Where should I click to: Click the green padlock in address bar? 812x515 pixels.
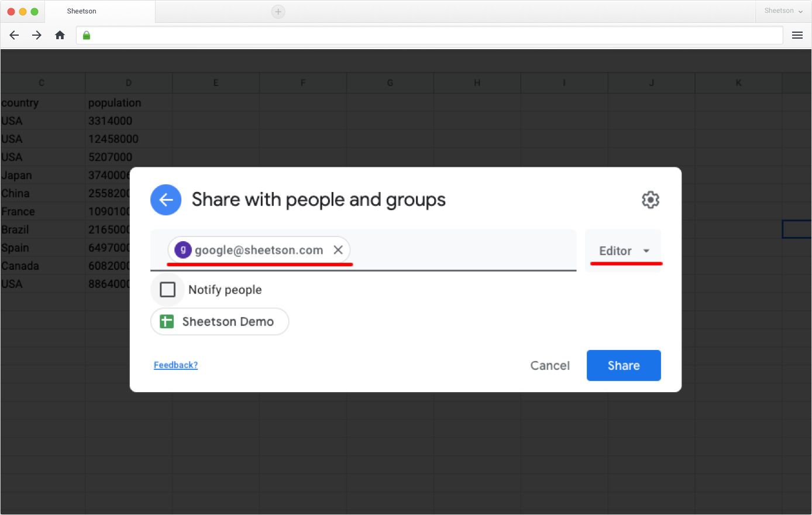pos(87,35)
